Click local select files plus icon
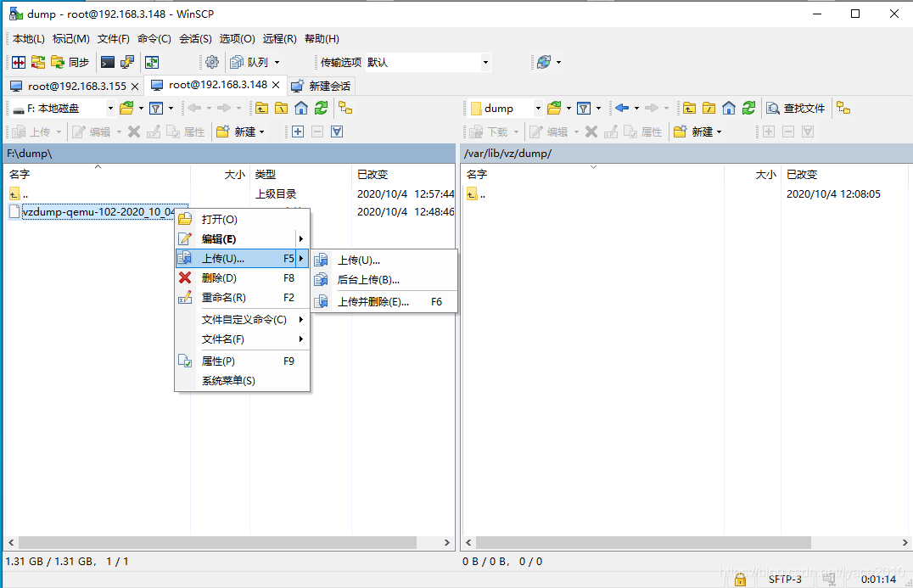Image resolution: width=913 pixels, height=588 pixels. 298,132
